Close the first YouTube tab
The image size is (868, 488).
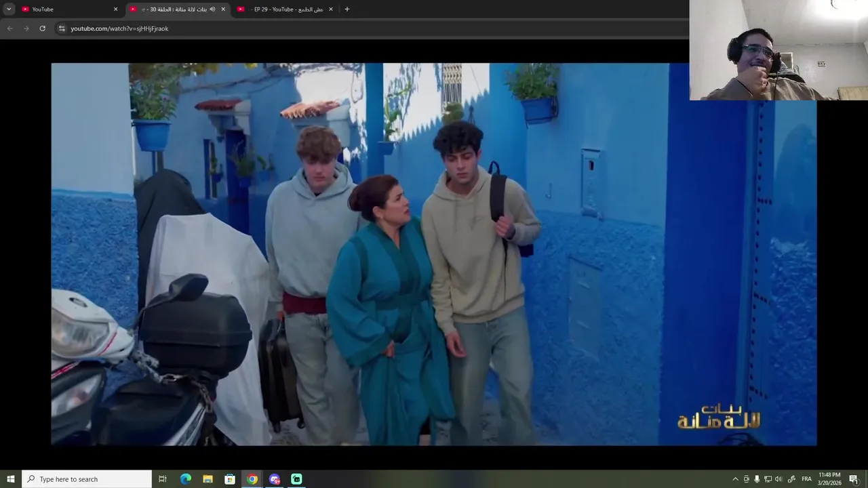[115, 9]
